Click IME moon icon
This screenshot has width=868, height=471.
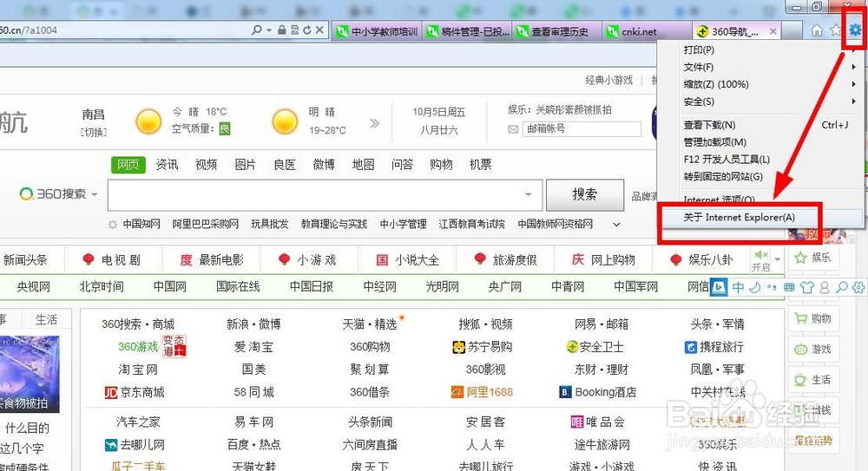coord(754,287)
